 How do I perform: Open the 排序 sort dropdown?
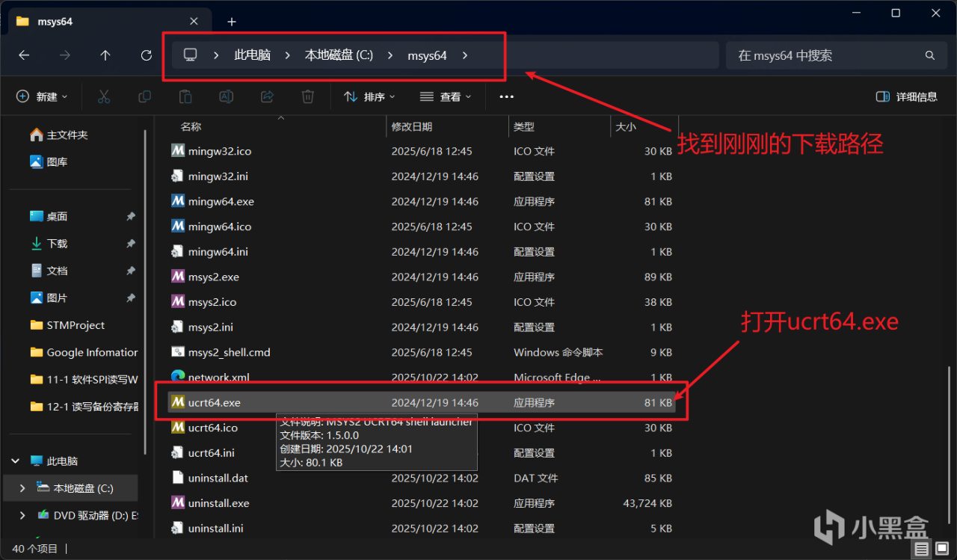click(x=369, y=96)
